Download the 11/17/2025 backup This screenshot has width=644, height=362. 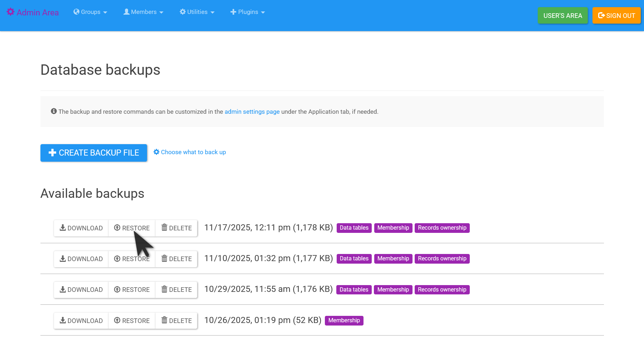pos(81,228)
